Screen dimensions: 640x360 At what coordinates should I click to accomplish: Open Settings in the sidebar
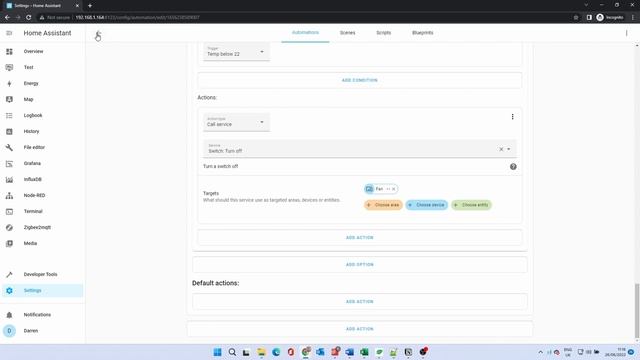pyautogui.click(x=42, y=291)
